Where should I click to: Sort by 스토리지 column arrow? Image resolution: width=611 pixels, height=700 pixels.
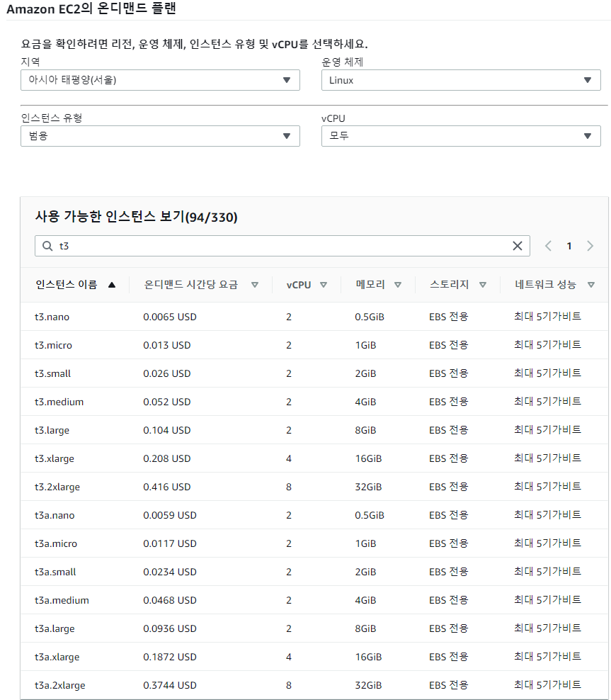click(x=483, y=285)
